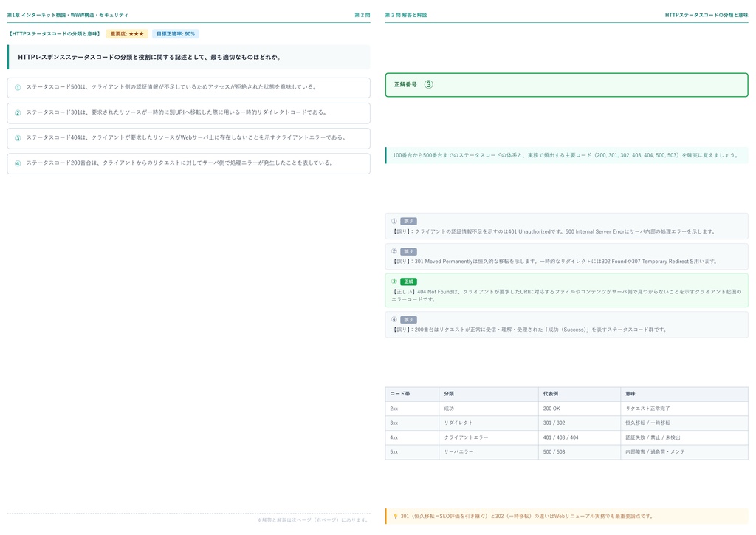Click the footnote ※解答と解説は次ページ

click(313, 520)
